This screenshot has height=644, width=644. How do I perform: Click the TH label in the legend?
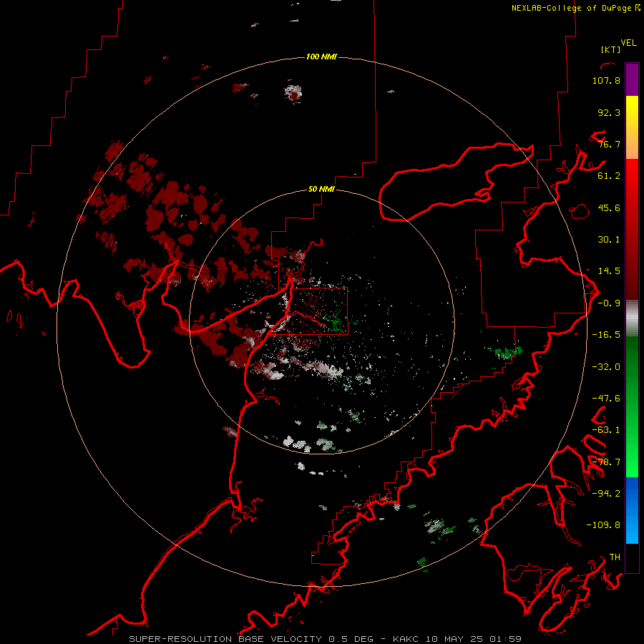tap(615, 557)
